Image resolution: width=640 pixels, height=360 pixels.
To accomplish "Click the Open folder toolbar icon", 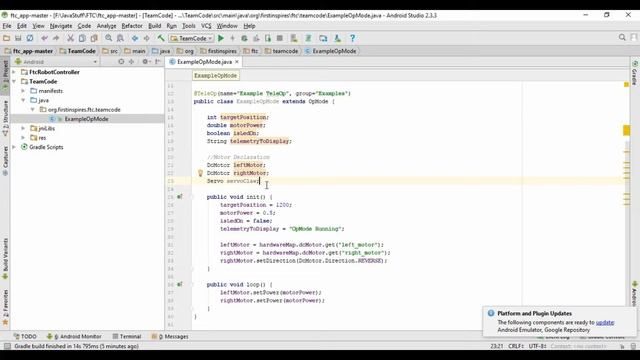I will coord(6,38).
